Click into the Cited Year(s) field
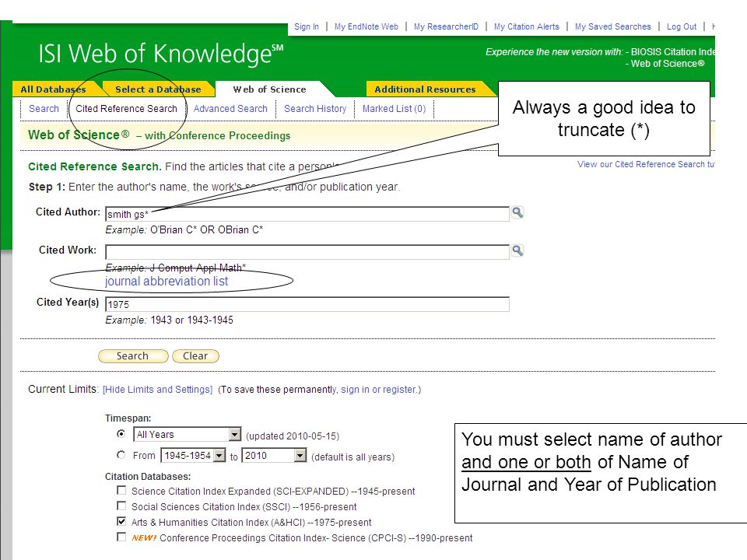The width and height of the screenshot is (747, 560). click(x=307, y=304)
